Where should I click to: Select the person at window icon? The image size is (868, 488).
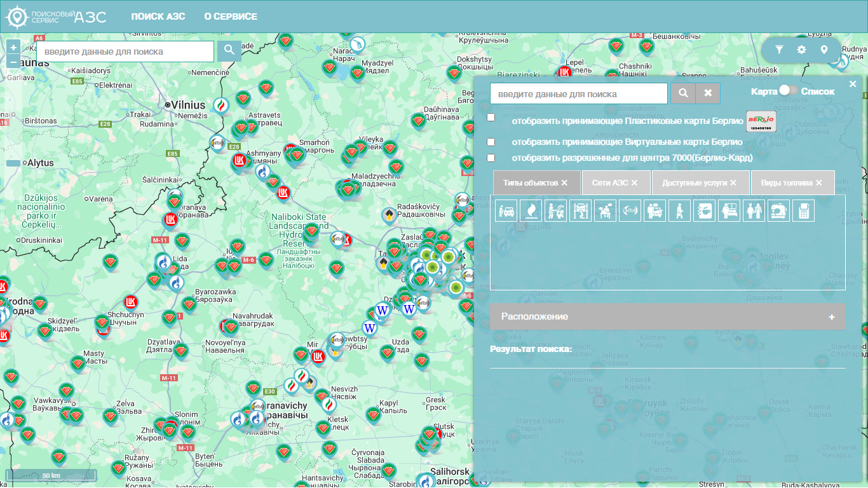[x=729, y=210]
